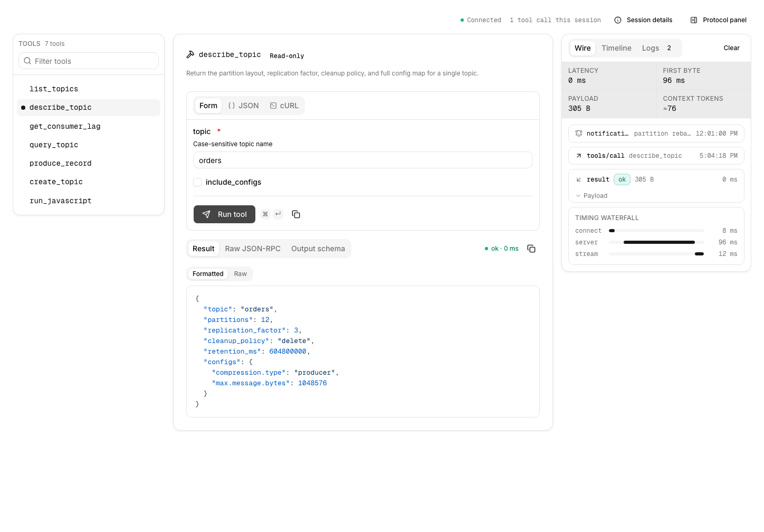Switch to the cURL tab

click(x=284, y=106)
